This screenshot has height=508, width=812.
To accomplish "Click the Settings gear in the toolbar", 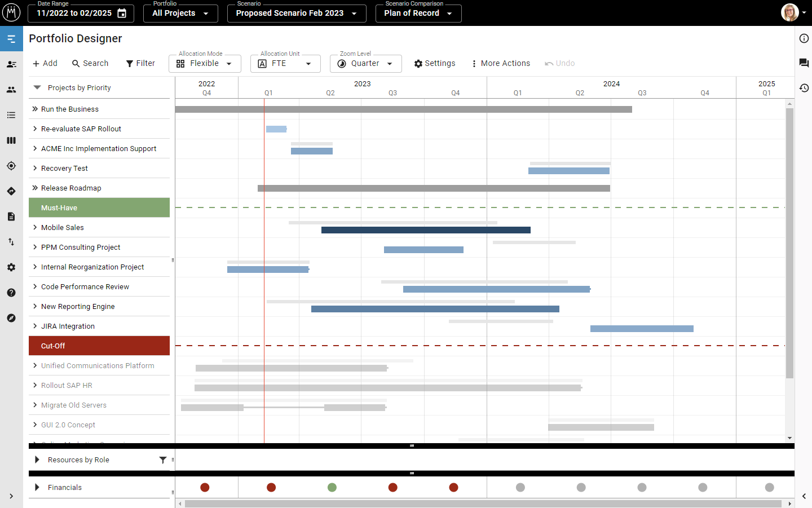I will pos(434,63).
